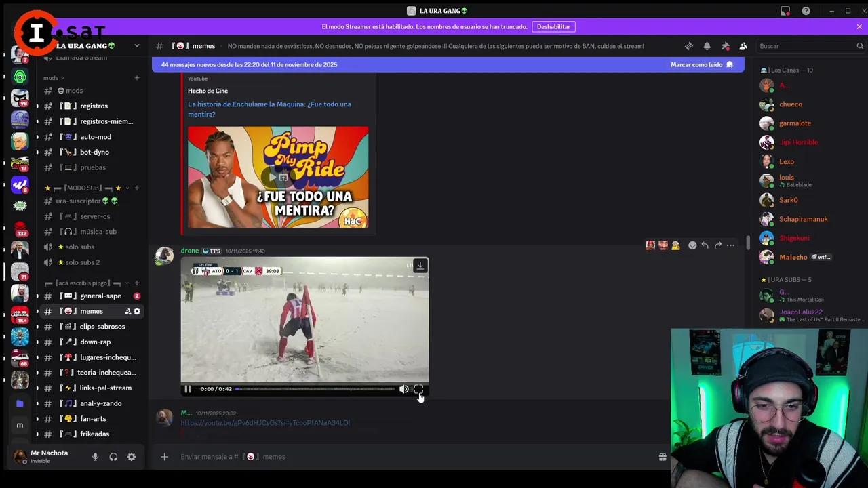Open member garmalote's profile
The width and height of the screenshot is (868, 488).
click(795, 123)
